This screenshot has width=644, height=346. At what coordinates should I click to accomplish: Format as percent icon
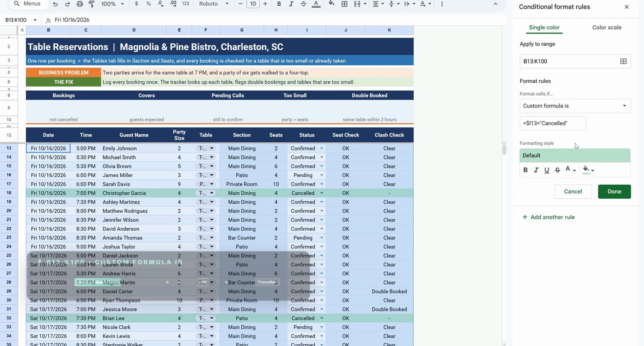click(x=149, y=4)
